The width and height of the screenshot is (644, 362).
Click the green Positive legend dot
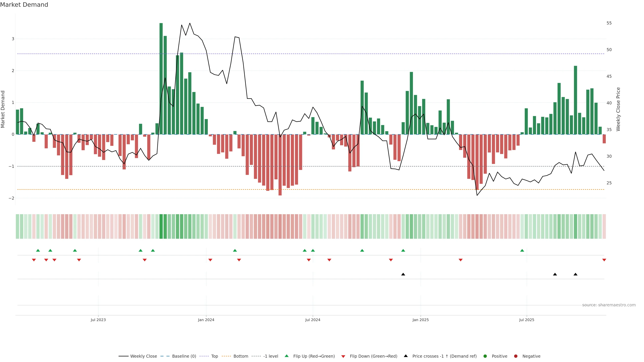[485, 356]
